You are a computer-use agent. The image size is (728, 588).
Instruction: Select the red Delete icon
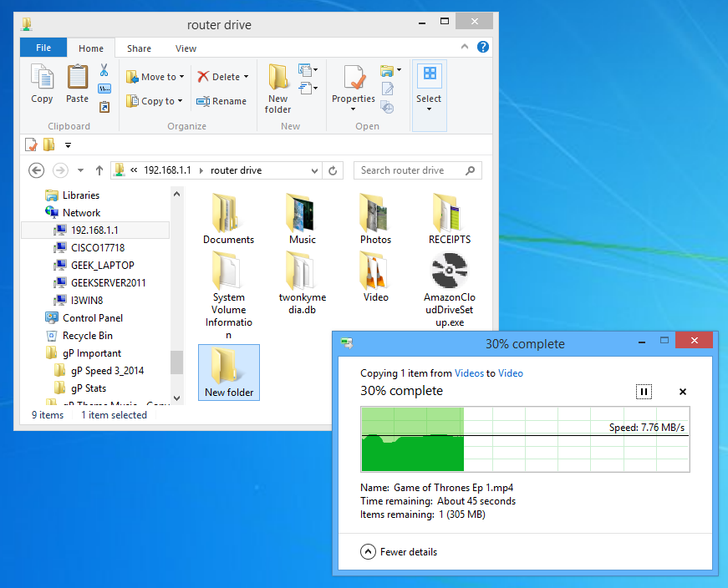click(x=203, y=76)
